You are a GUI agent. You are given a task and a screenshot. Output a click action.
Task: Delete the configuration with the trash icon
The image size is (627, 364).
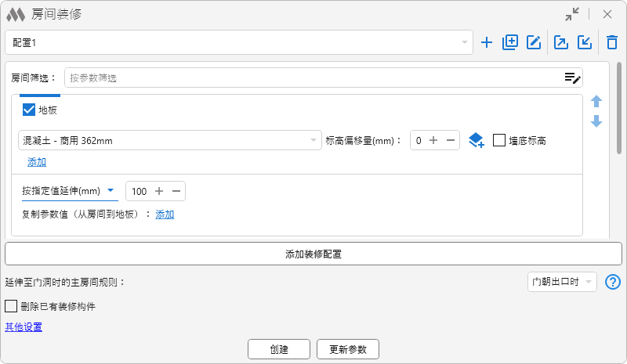[612, 43]
